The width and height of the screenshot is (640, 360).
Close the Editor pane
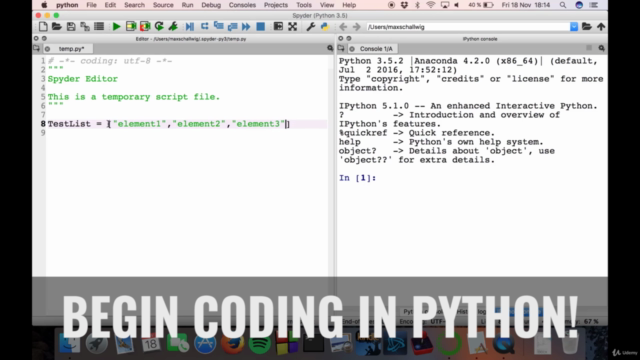36,39
